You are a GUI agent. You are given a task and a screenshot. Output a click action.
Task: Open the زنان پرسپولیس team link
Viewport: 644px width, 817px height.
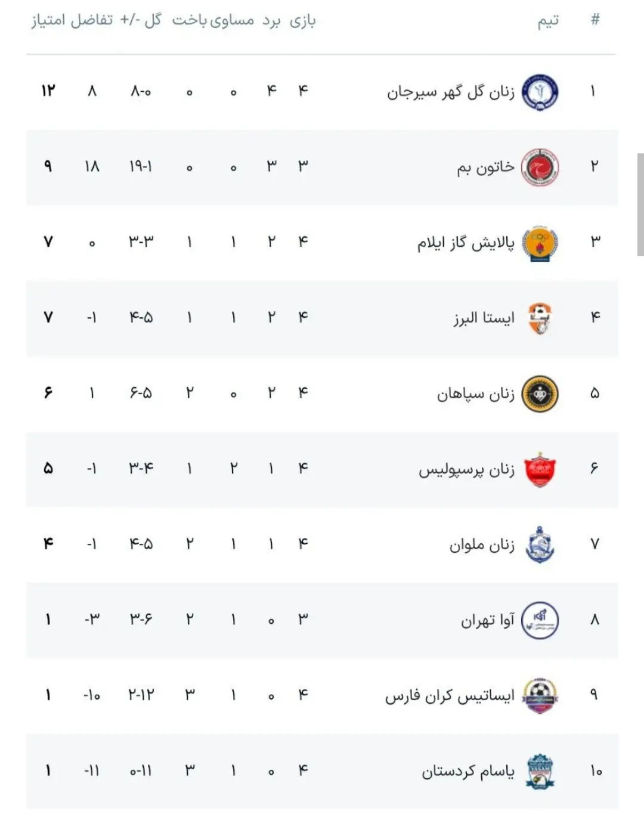pyautogui.click(x=466, y=470)
